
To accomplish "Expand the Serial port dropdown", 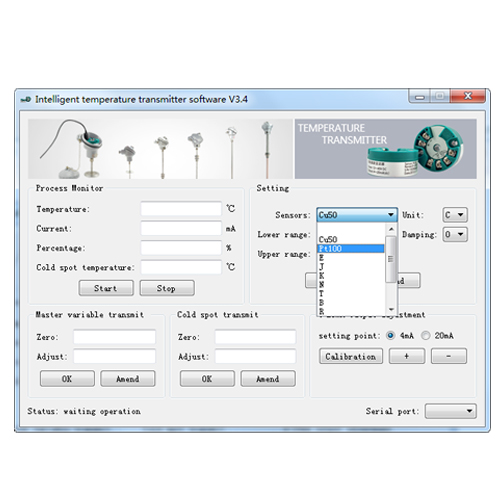I will tap(451, 411).
